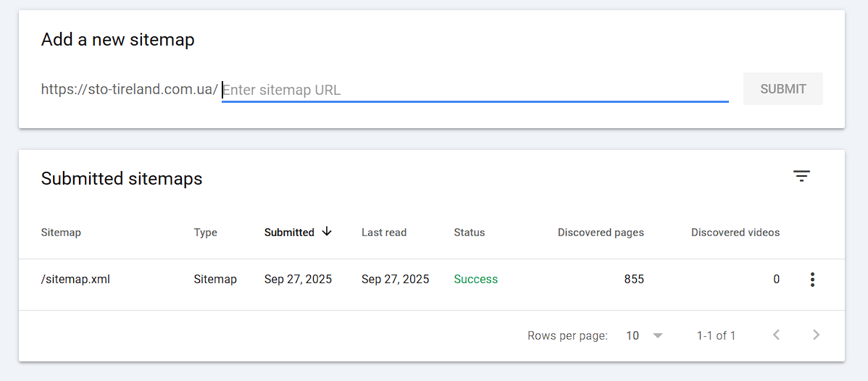868x381 pixels.
Task: Click the 1-1 of 1 pagination text
Action: click(x=716, y=335)
